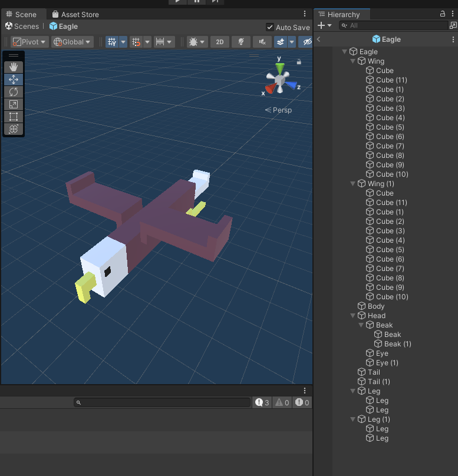Toggle hidden objects visibility eye icon
Image resolution: width=458 pixels, height=476 pixels.
[x=307, y=42]
